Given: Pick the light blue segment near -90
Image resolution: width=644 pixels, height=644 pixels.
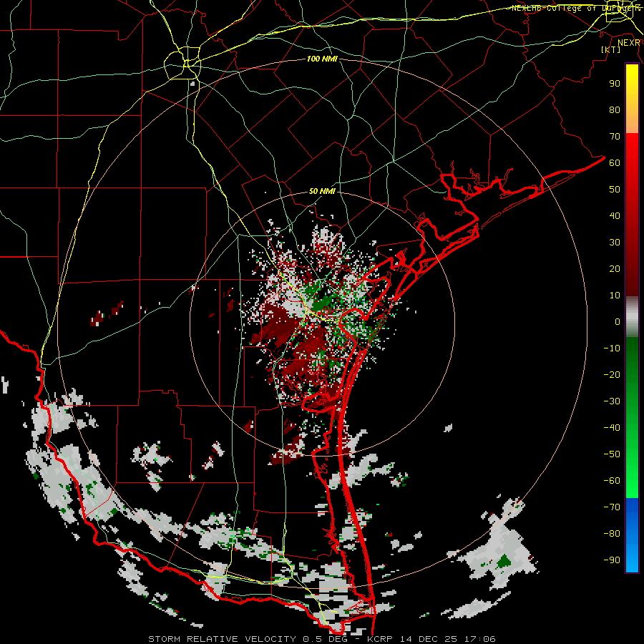Looking at the screenshot, I should [x=632, y=560].
